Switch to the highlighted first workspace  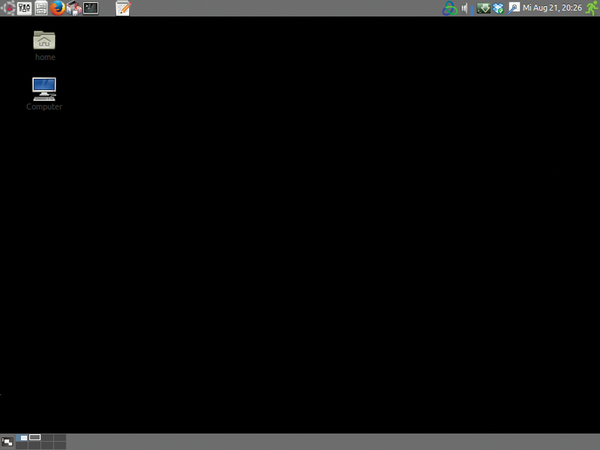click(22, 438)
